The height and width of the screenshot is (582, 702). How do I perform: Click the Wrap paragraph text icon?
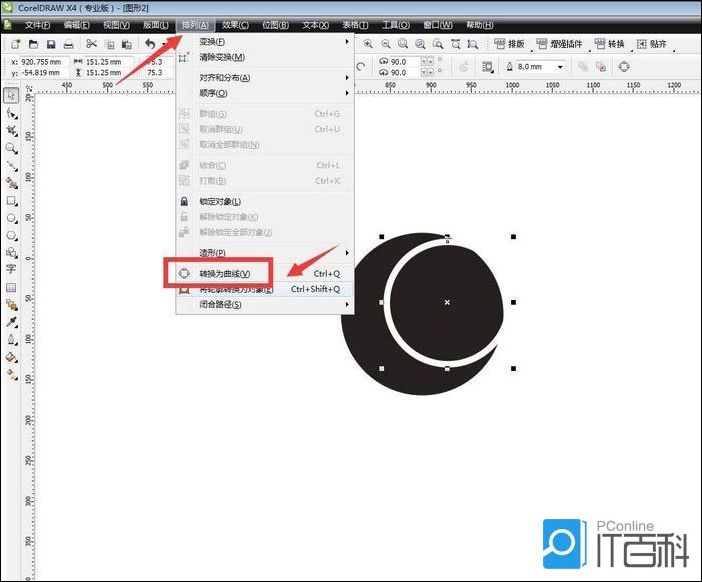[487, 67]
